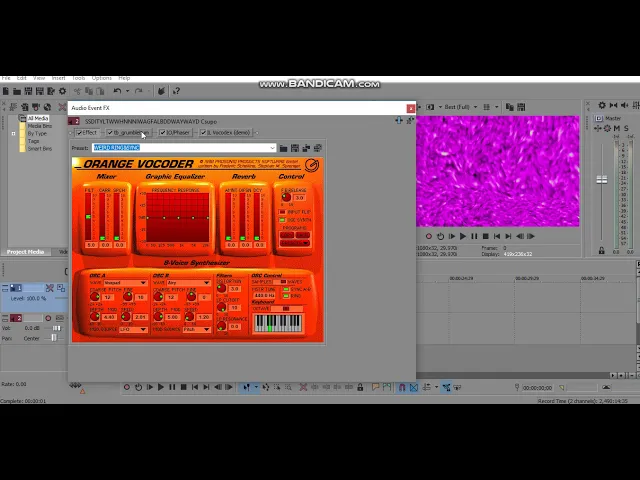Screen dimensions: 640x480
Task: Open the Options menu
Action: [102, 78]
